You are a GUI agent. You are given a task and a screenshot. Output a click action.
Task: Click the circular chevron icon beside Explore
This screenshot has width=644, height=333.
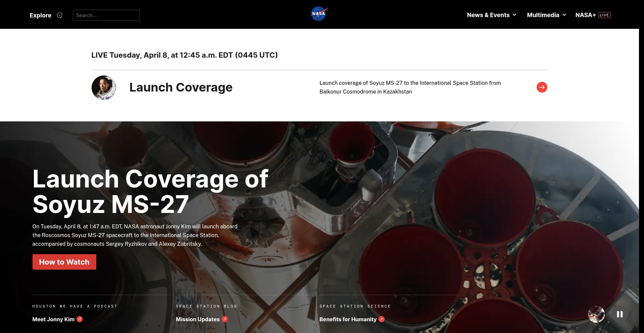pos(60,15)
